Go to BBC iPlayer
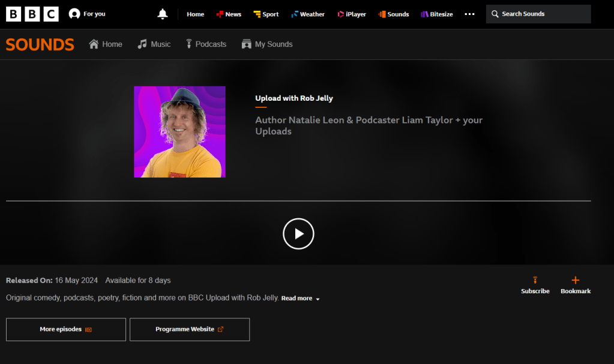 [x=351, y=14]
